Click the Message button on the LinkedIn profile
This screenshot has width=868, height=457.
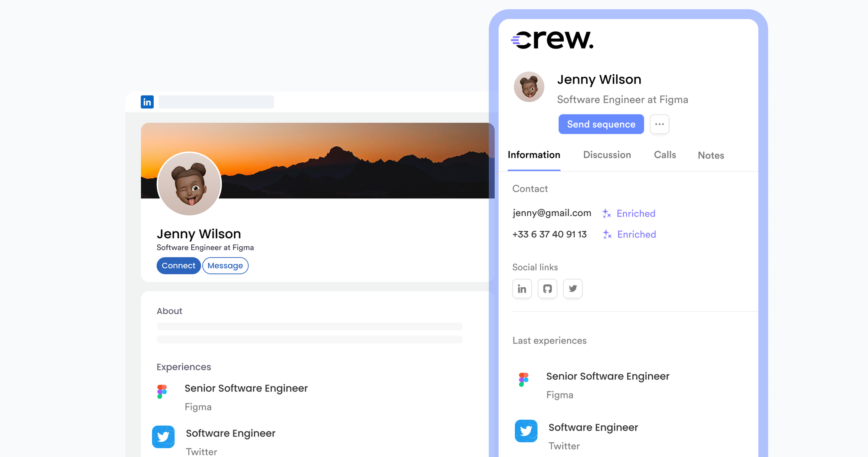pyautogui.click(x=225, y=265)
